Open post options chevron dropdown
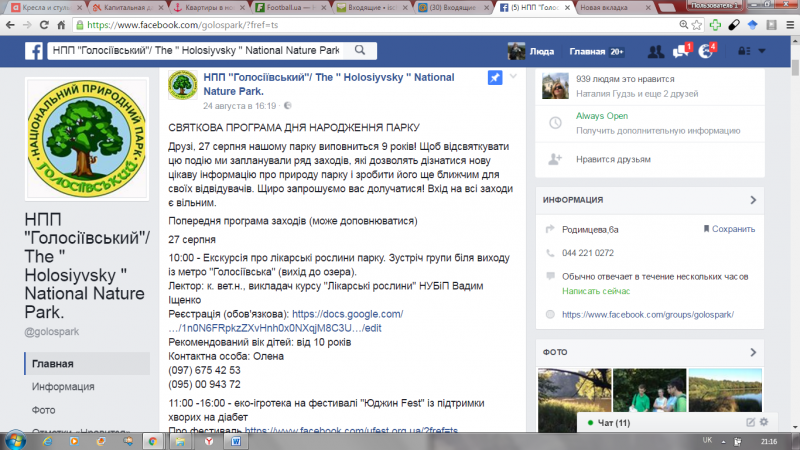Screen dimensions: 800x450 tap(513, 77)
